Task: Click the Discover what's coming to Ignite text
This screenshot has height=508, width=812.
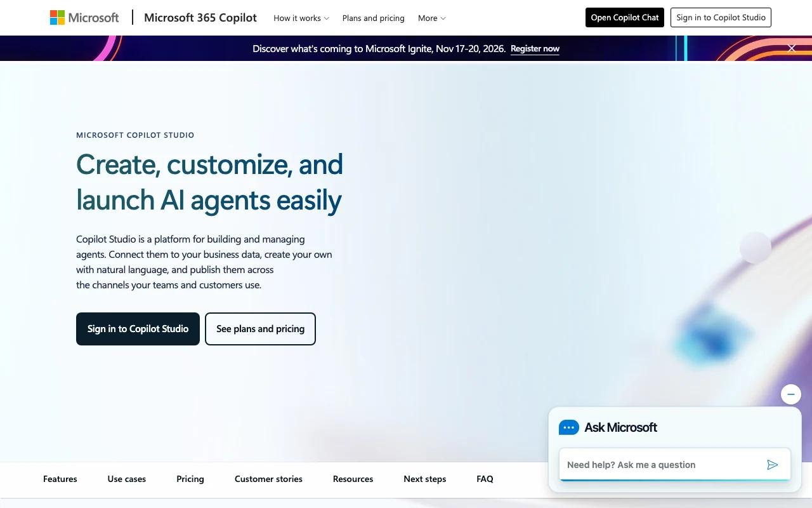Action: pyautogui.click(x=379, y=49)
